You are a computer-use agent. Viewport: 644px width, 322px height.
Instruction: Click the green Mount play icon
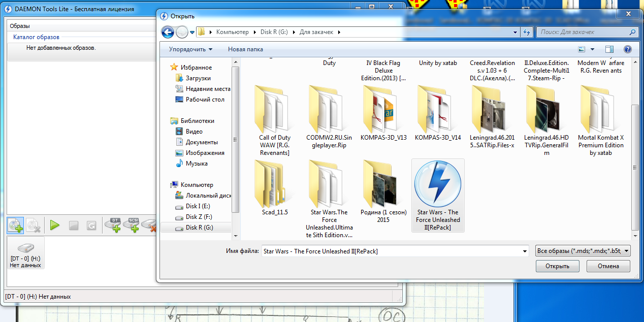tap(55, 226)
